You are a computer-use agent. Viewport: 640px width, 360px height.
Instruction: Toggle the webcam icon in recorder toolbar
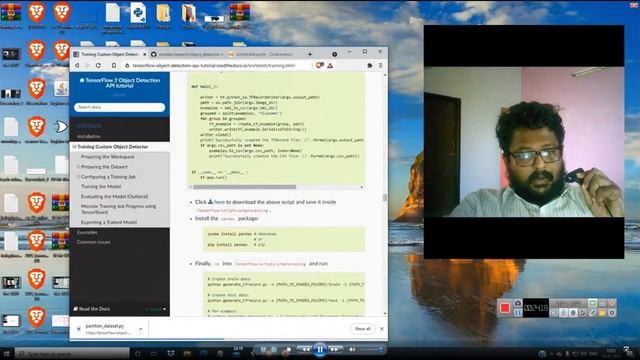pyautogui.click(x=573, y=313)
